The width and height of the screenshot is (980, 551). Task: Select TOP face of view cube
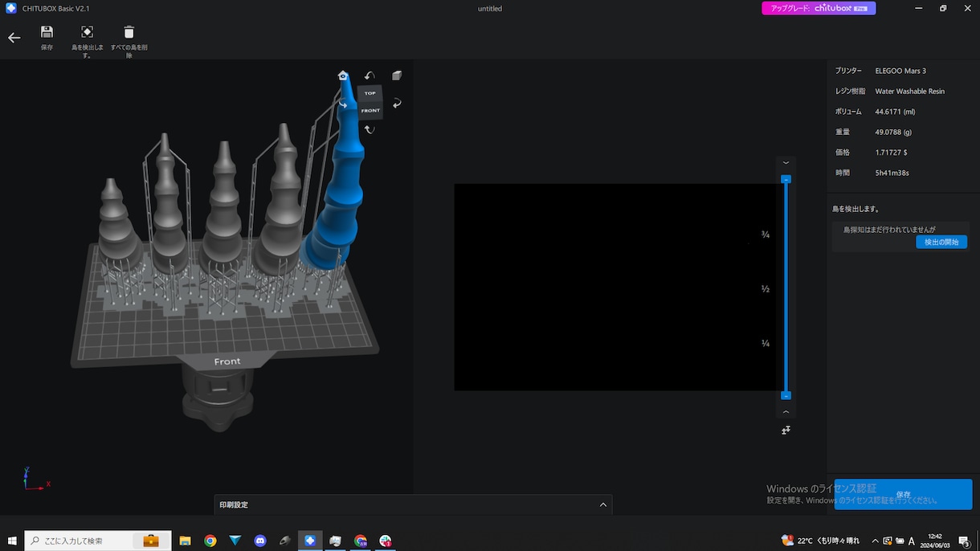tap(370, 93)
